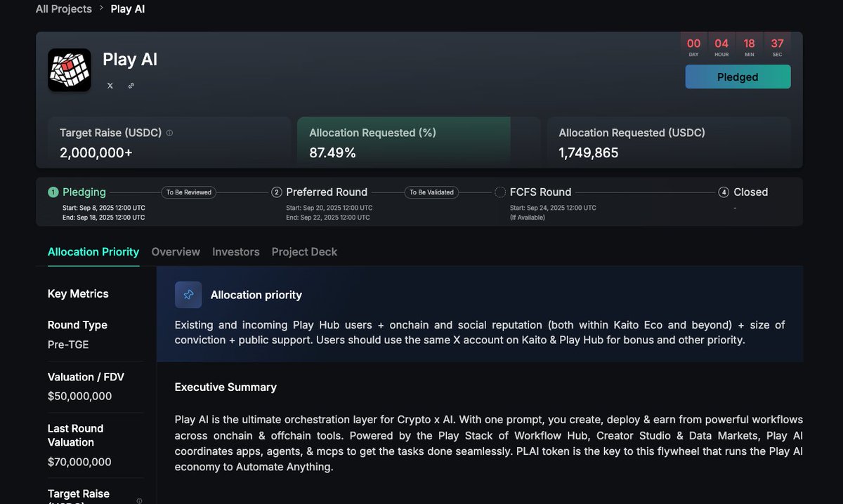This screenshot has width=843, height=504.
Task: Click the Closed step number icon
Action: 724,192
